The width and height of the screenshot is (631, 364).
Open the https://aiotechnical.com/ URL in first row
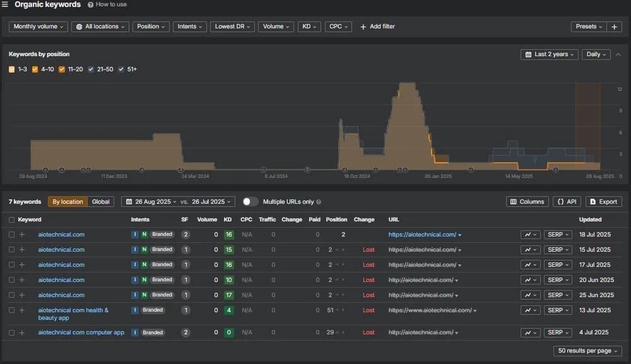pos(422,235)
